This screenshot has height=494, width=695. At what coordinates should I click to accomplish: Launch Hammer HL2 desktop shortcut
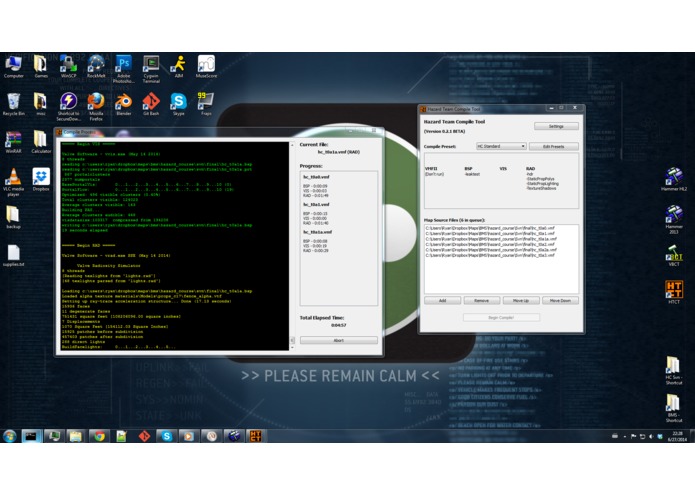674,179
